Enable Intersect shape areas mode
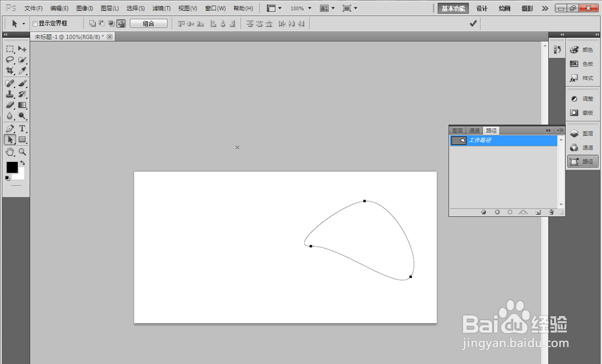602x364 pixels. 111,23
